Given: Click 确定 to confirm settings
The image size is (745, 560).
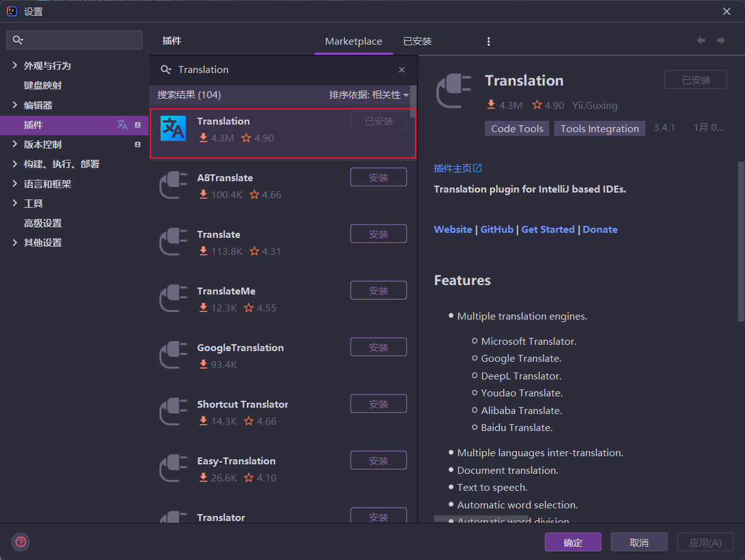Looking at the screenshot, I should [573, 542].
